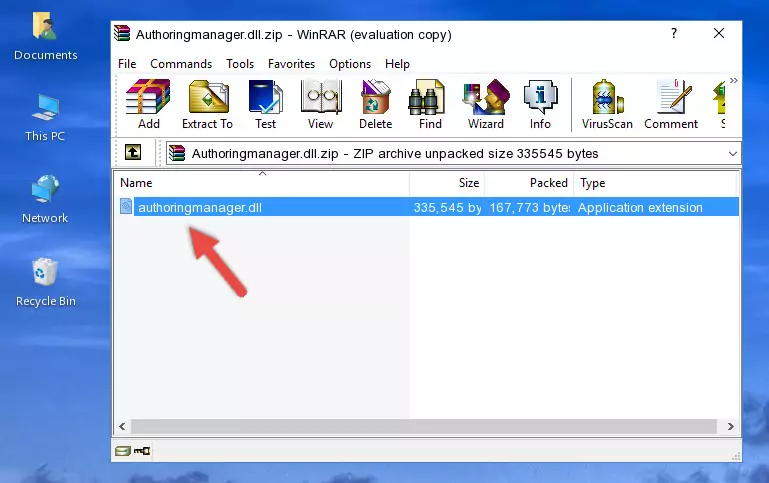Click the Application extension type cell
Viewport: 769px width, 483px height.
coord(640,207)
